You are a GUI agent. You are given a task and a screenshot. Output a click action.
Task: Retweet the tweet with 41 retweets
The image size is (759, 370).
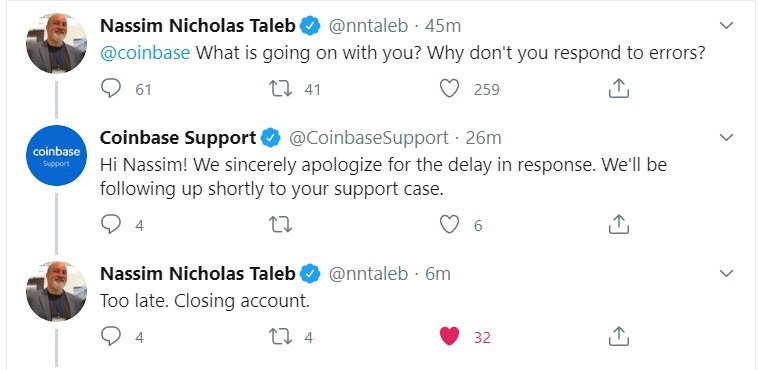(280, 89)
